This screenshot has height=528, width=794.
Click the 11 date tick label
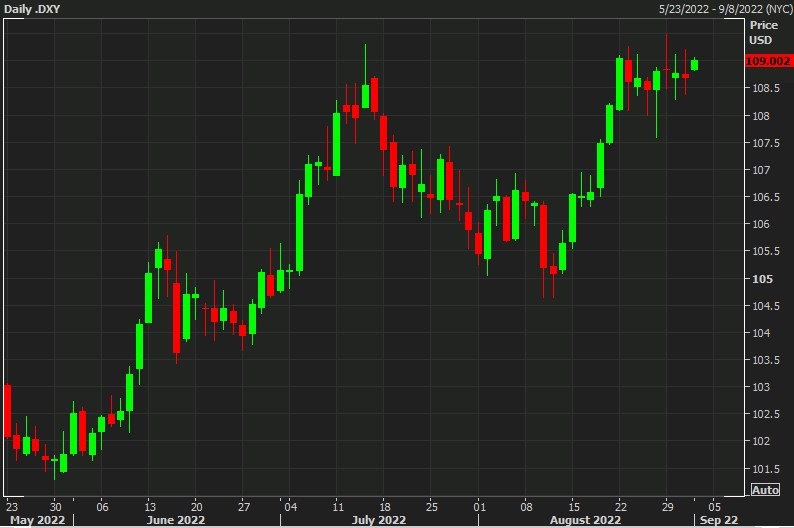click(x=338, y=507)
